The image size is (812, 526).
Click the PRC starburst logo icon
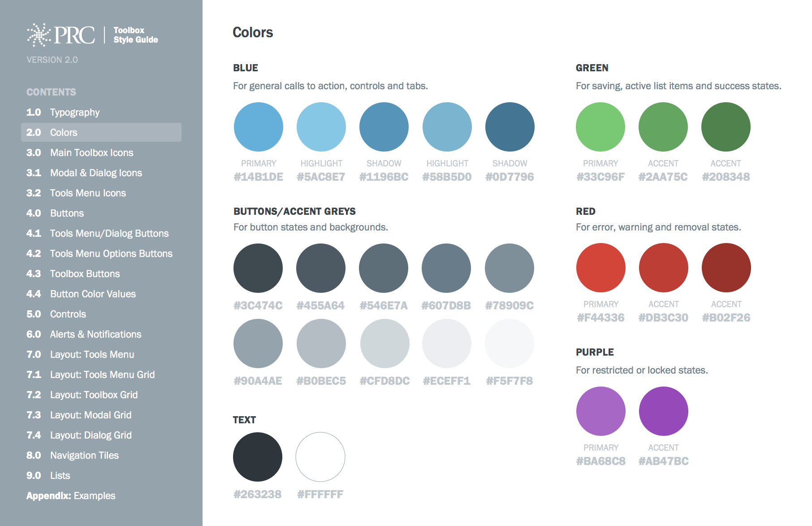coord(39,35)
